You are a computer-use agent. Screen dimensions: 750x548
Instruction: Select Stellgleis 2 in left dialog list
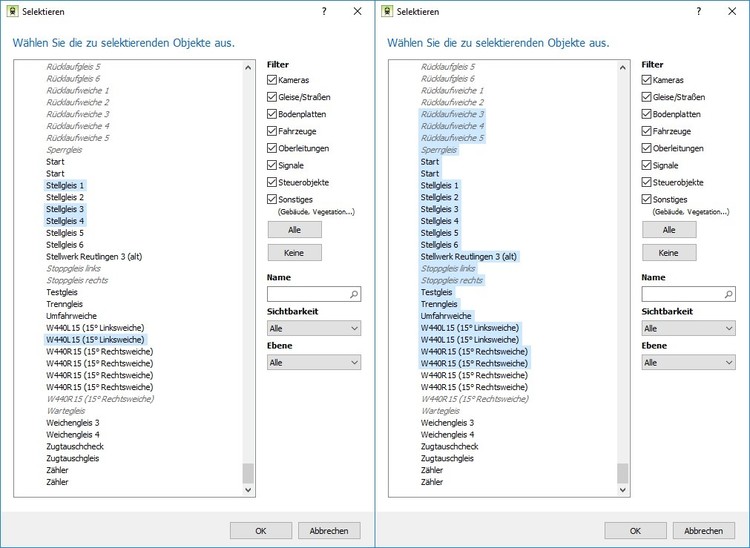coord(65,197)
